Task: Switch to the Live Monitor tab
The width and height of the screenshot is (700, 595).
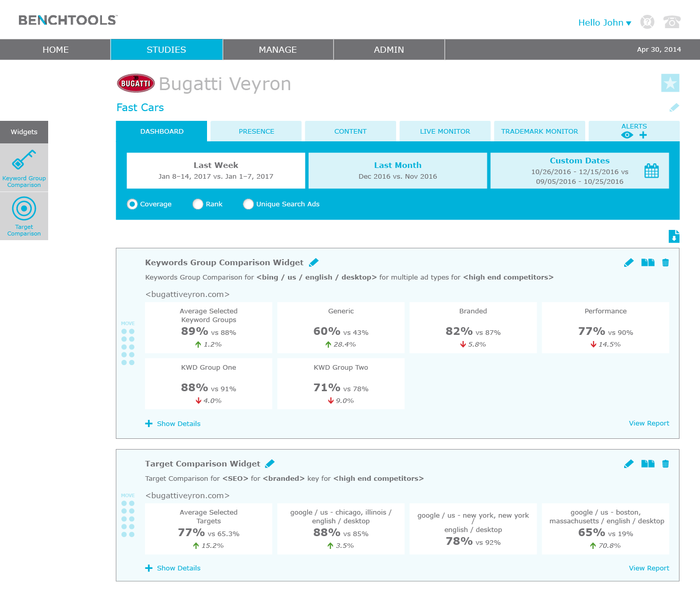Action: tap(445, 132)
